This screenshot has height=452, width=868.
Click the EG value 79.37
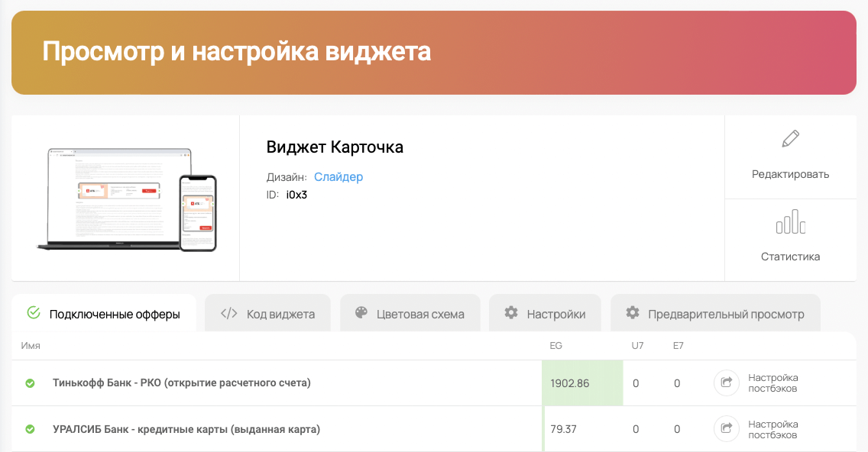tap(564, 429)
